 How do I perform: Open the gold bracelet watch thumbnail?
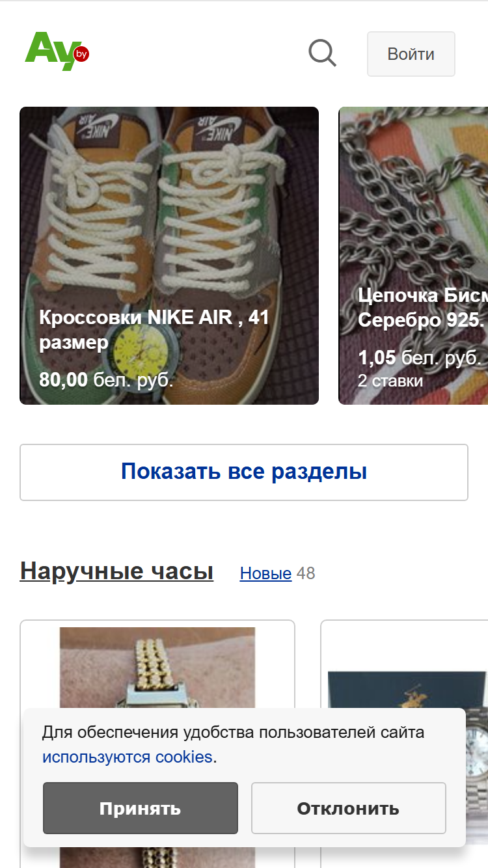pos(157,670)
